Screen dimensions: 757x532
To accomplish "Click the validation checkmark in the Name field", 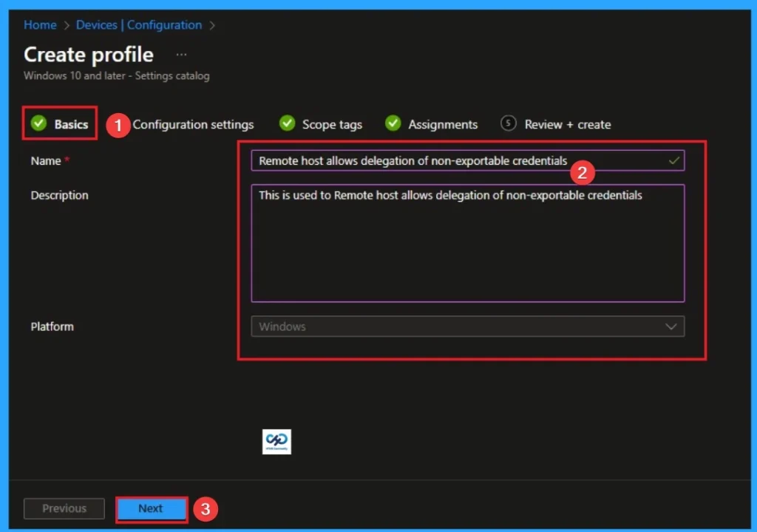I will pyautogui.click(x=673, y=160).
